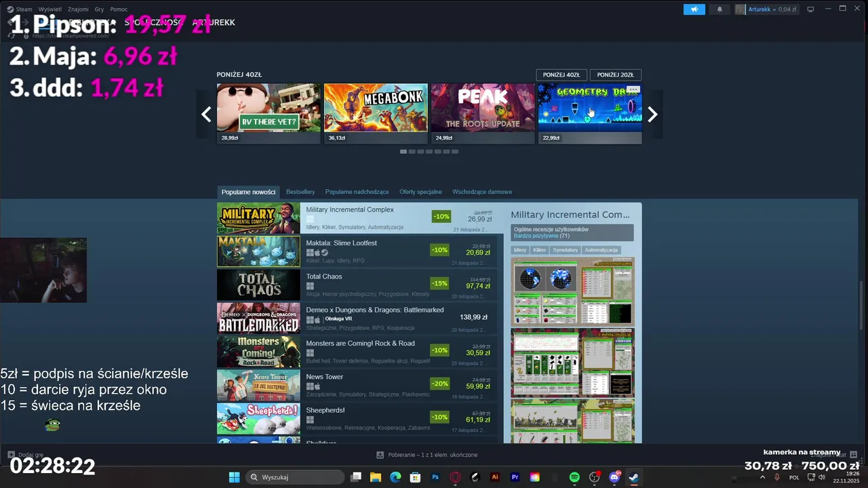The image size is (868, 488).
Task: Open Sheepherds! list row
Action: 357,419
